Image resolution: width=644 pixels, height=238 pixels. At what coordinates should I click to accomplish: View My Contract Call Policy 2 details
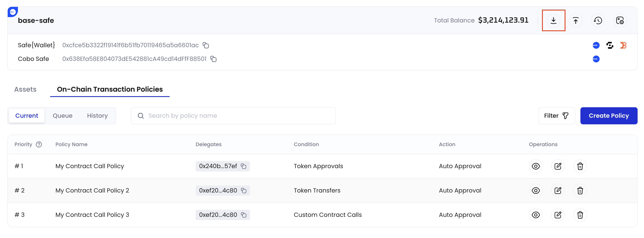(536, 190)
